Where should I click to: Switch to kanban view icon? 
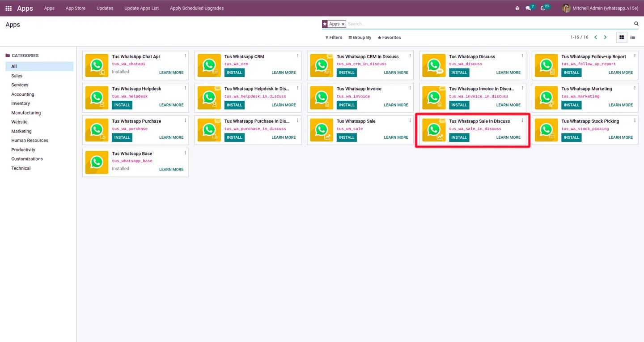621,38
